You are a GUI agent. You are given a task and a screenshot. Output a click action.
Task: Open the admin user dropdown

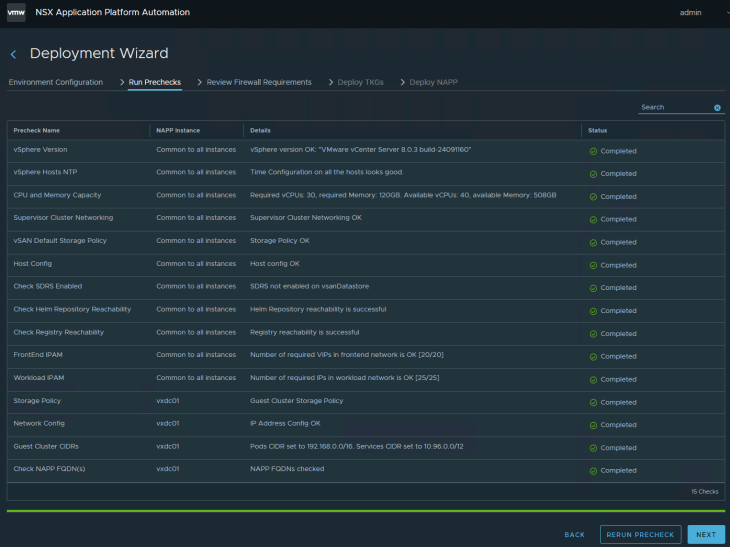point(697,13)
